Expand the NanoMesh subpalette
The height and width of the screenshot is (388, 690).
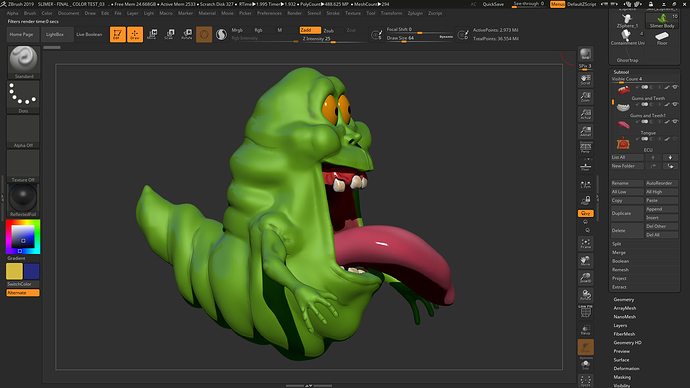pos(624,317)
